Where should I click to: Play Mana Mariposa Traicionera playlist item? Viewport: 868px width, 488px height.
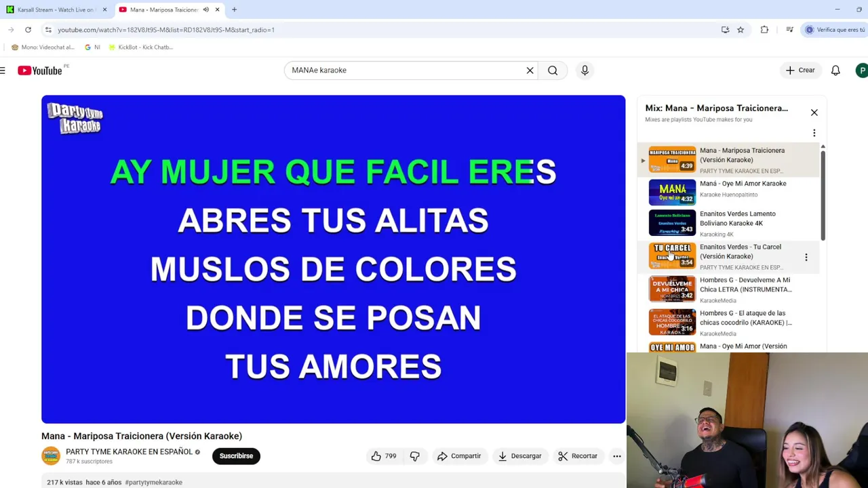pos(728,160)
